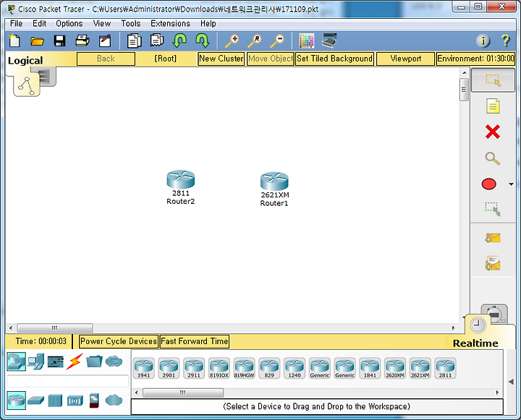The height and width of the screenshot is (420, 521).
Task: Click the Redo green arrow
Action: point(202,40)
